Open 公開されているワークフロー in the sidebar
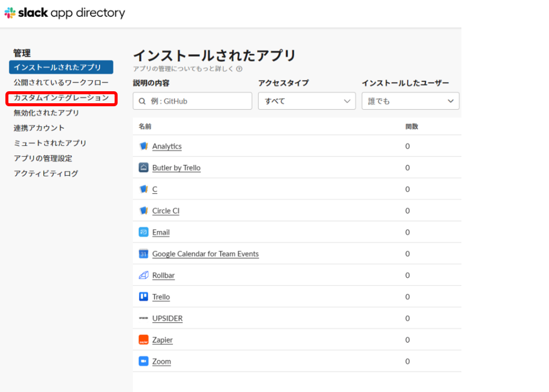This screenshot has width=549, height=392. click(x=61, y=82)
